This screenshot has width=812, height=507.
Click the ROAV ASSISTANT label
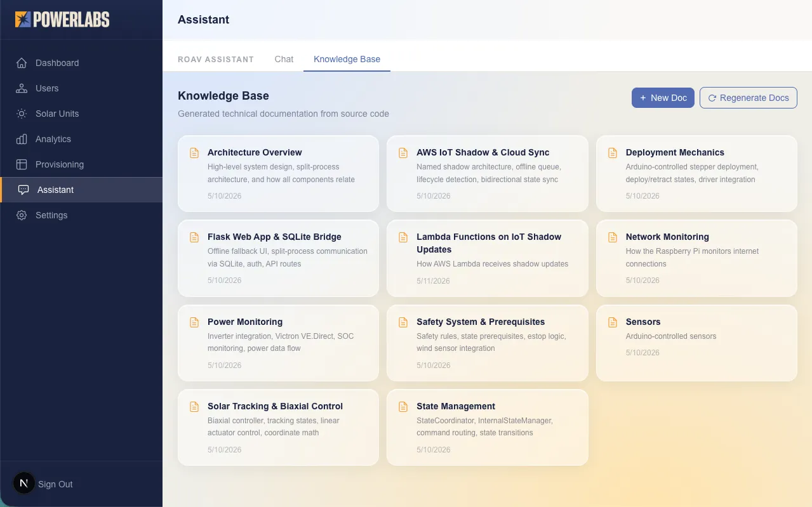[x=216, y=59]
